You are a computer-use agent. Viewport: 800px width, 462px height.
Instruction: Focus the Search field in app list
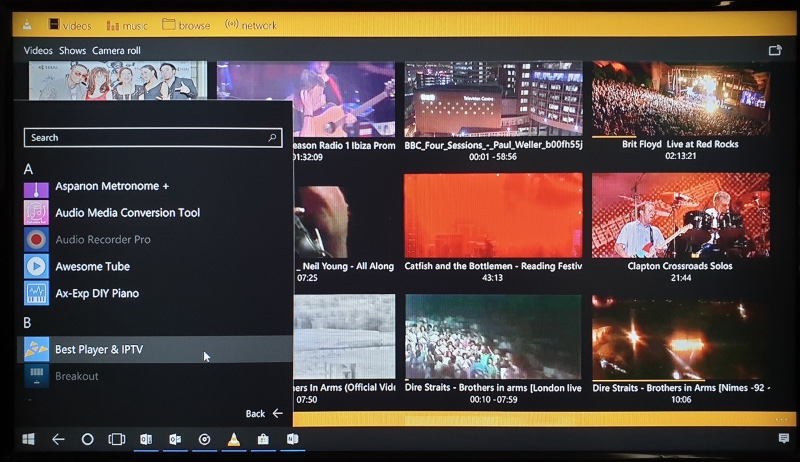153,138
